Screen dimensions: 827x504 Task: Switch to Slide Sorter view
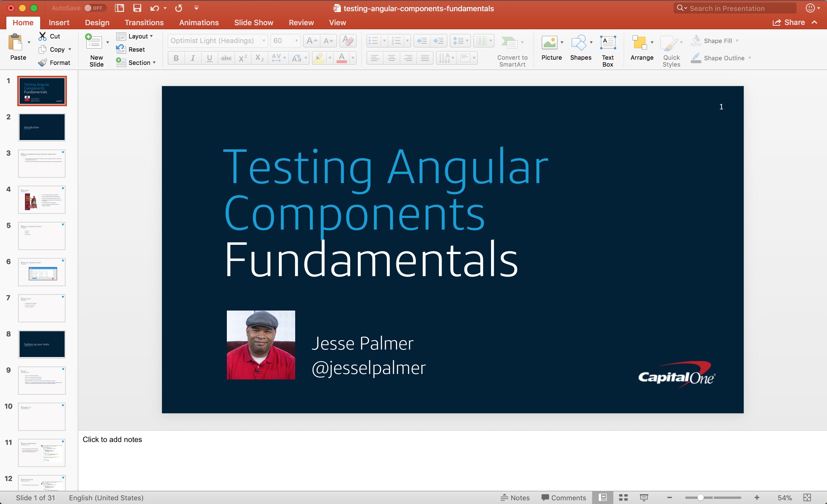(623, 497)
